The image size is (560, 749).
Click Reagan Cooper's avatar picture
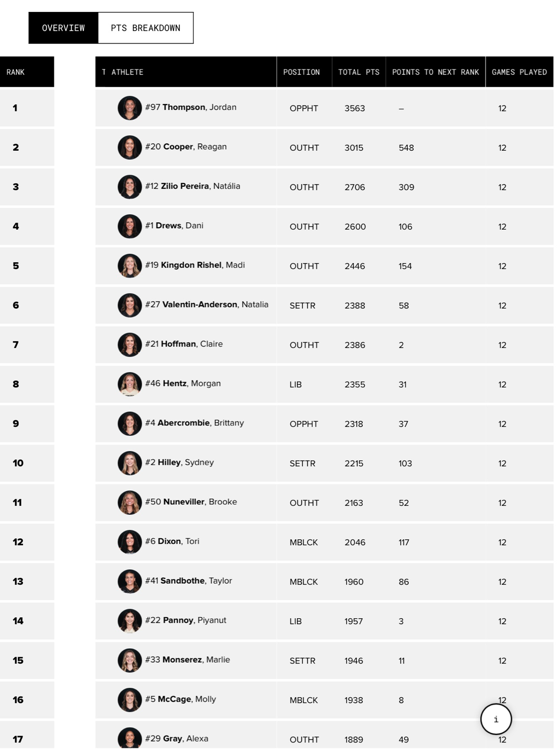(130, 147)
